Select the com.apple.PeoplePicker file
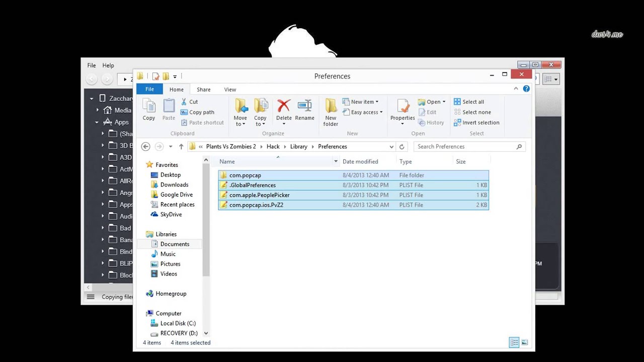Viewport: 644px width, 362px height. [x=354, y=195]
